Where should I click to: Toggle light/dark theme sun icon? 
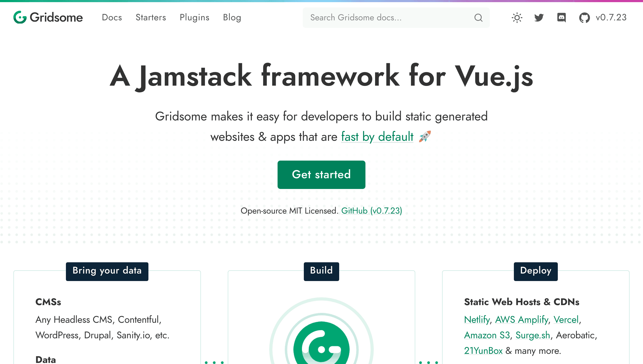[517, 18]
